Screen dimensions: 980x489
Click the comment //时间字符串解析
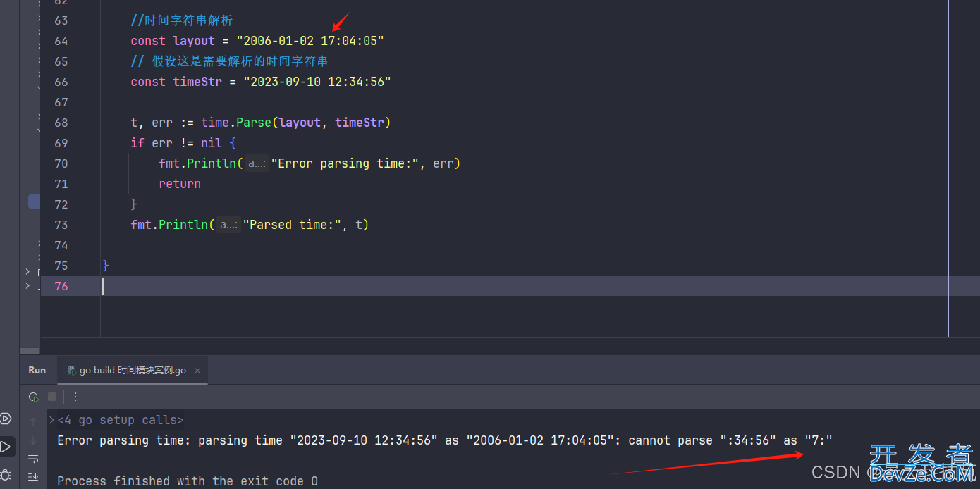[182, 20]
